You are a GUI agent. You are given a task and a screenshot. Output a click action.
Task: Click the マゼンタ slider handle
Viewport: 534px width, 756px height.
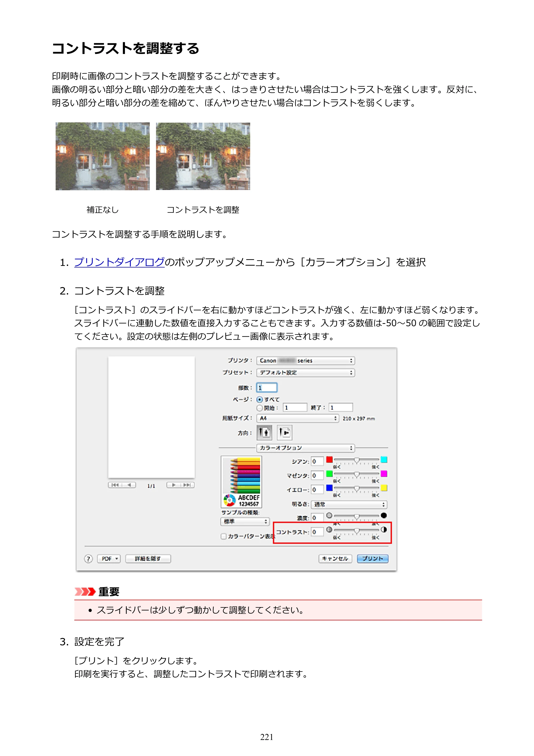[357, 475]
